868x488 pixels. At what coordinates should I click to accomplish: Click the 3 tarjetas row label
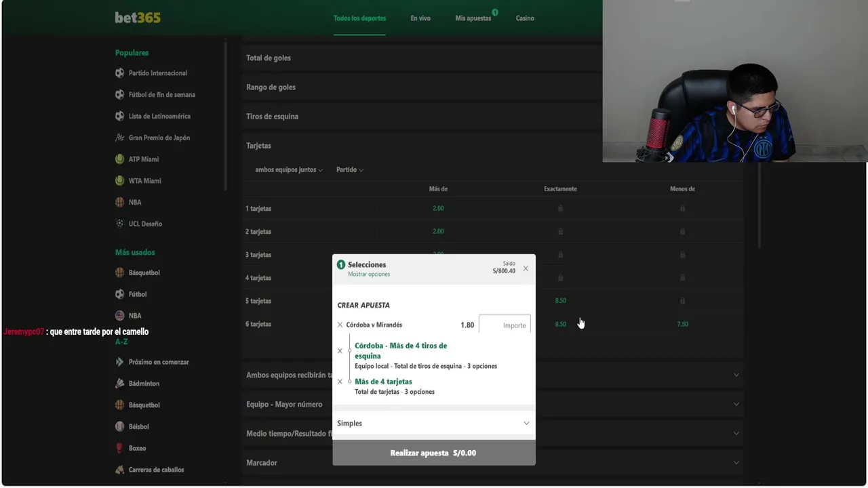pyautogui.click(x=258, y=255)
